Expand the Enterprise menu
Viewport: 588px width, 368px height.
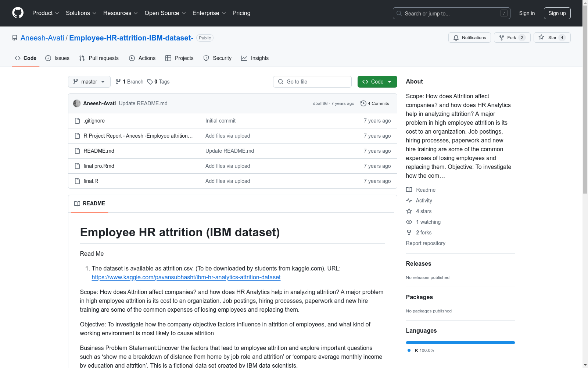pos(209,13)
